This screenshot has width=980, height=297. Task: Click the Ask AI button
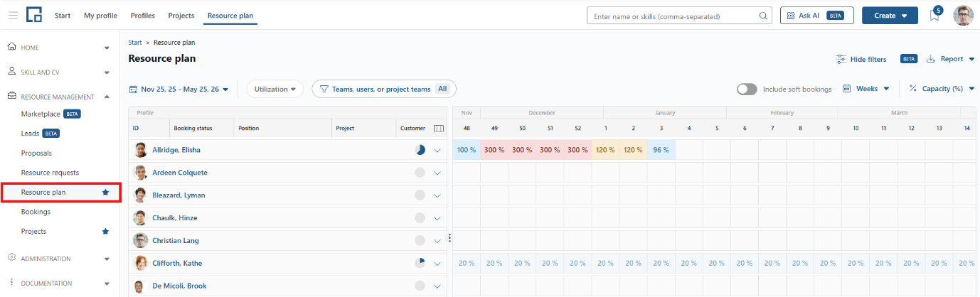click(816, 15)
